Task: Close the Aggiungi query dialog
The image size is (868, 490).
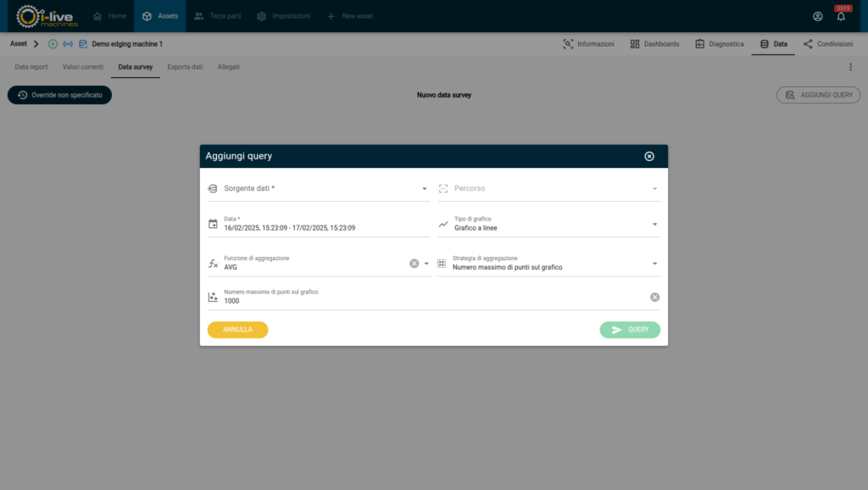Action: (x=649, y=156)
